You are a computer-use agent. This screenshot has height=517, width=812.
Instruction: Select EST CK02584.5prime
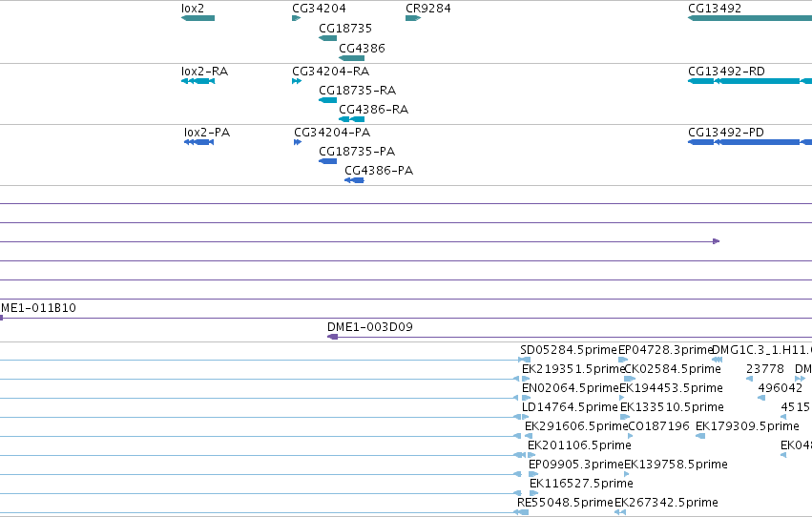tap(630, 379)
